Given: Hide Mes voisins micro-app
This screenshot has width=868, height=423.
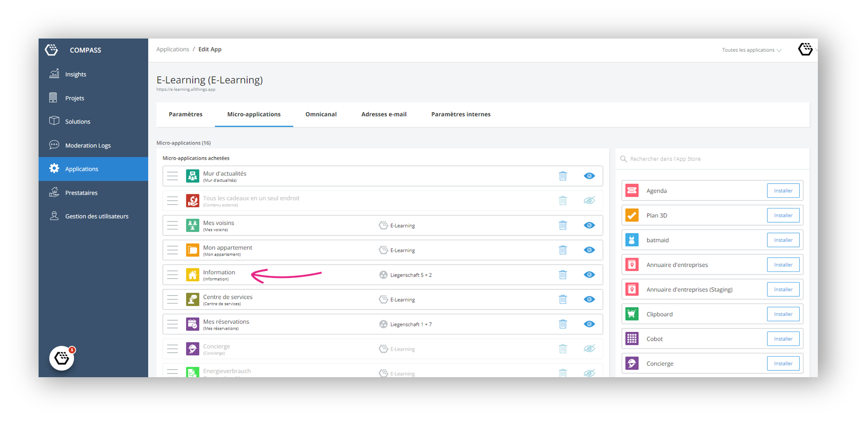Looking at the screenshot, I should pos(589,225).
